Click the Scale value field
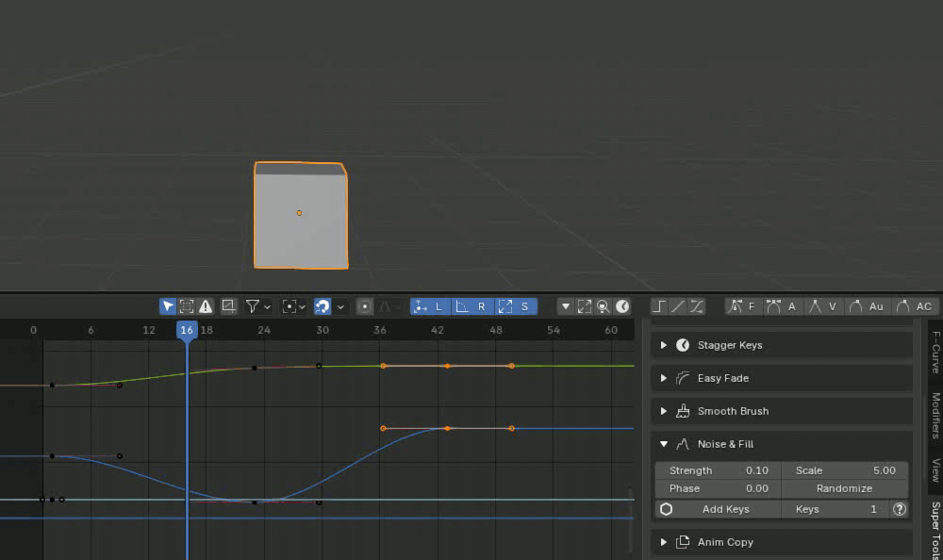 (x=845, y=470)
